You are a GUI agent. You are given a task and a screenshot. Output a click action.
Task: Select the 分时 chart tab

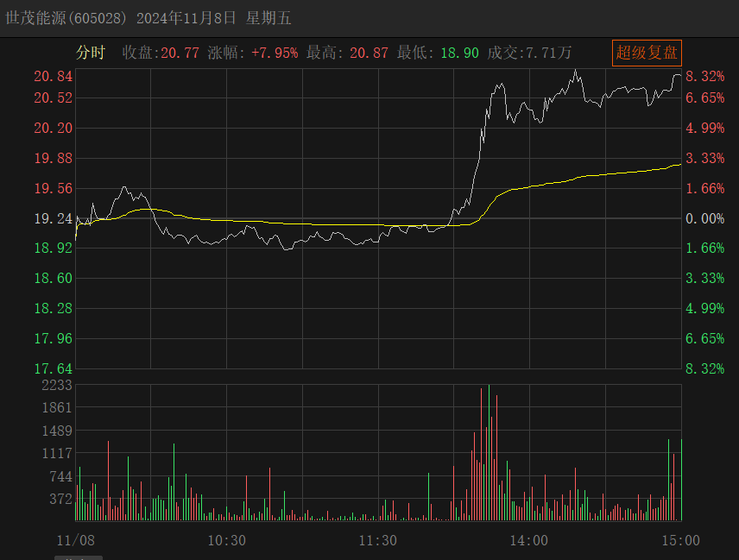click(x=90, y=53)
